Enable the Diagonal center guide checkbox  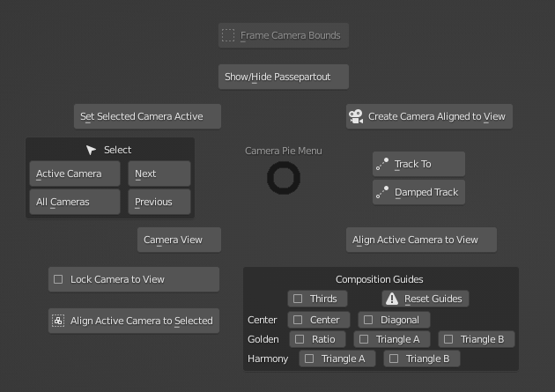[x=368, y=320]
